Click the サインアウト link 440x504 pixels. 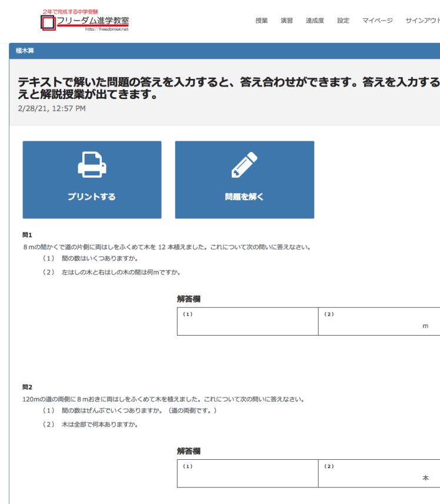423,21
